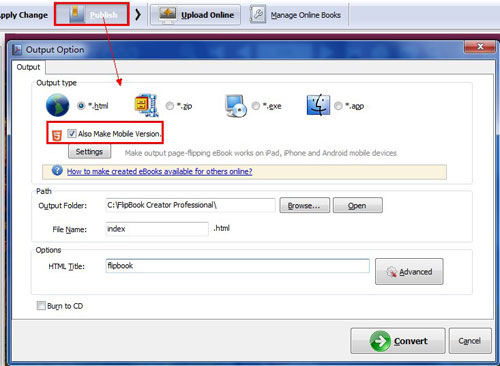This screenshot has height=366, width=500.
Task: Click the upload icon beside Upload Online
Action: click(167, 15)
